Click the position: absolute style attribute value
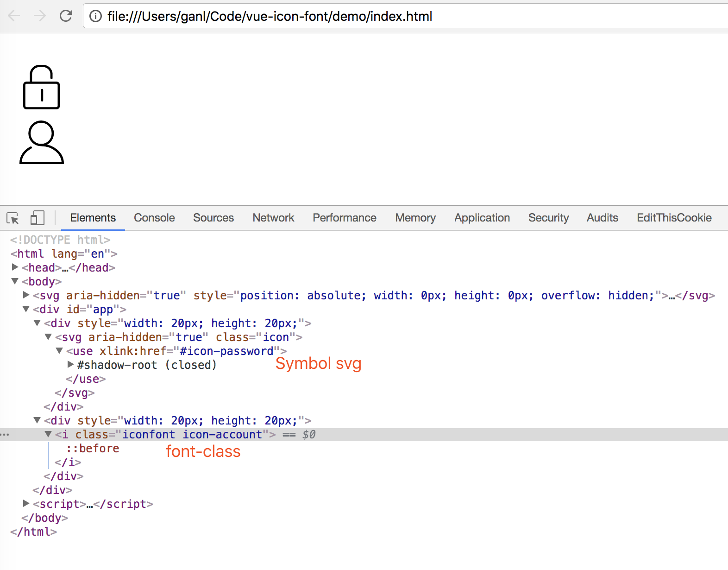 coord(447,295)
